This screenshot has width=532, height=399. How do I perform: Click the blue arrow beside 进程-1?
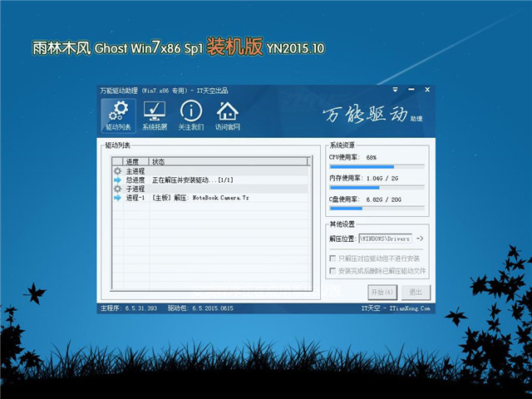(117, 198)
